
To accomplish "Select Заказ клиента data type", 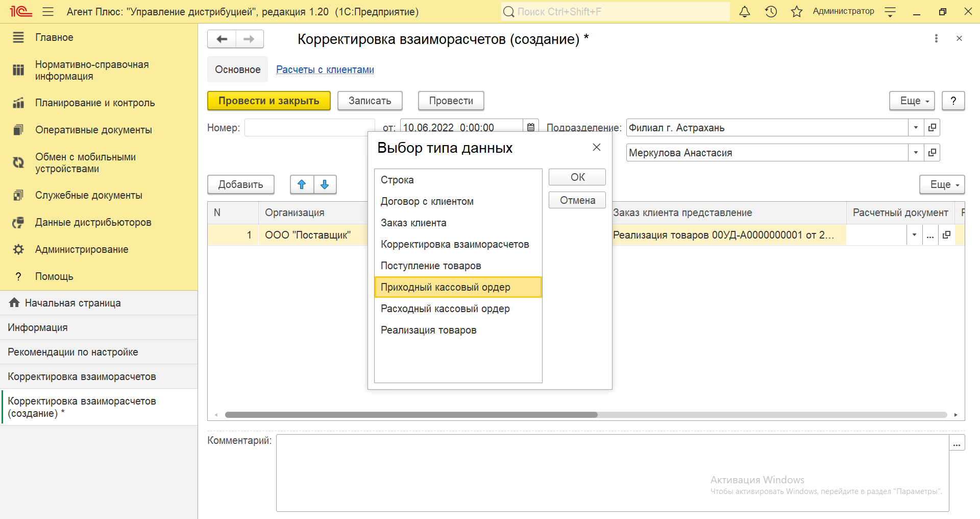I will [458, 223].
